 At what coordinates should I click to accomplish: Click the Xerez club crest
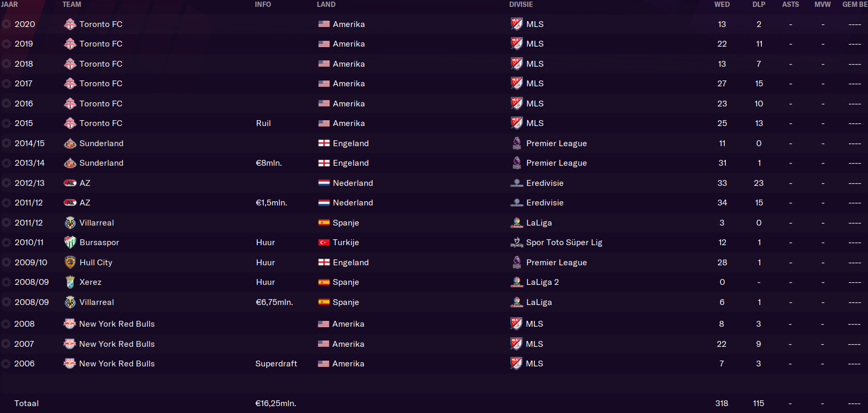click(70, 282)
